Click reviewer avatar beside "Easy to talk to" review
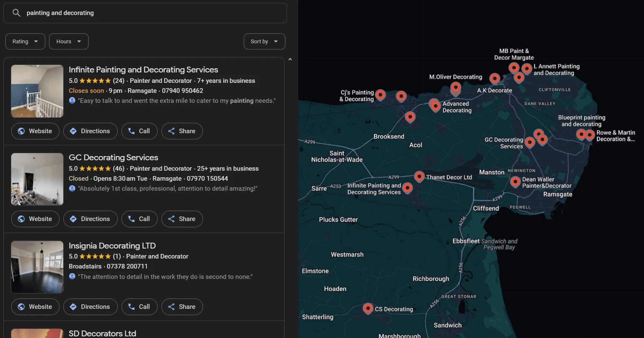This screenshot has height=338, width=644. [72, 101]
